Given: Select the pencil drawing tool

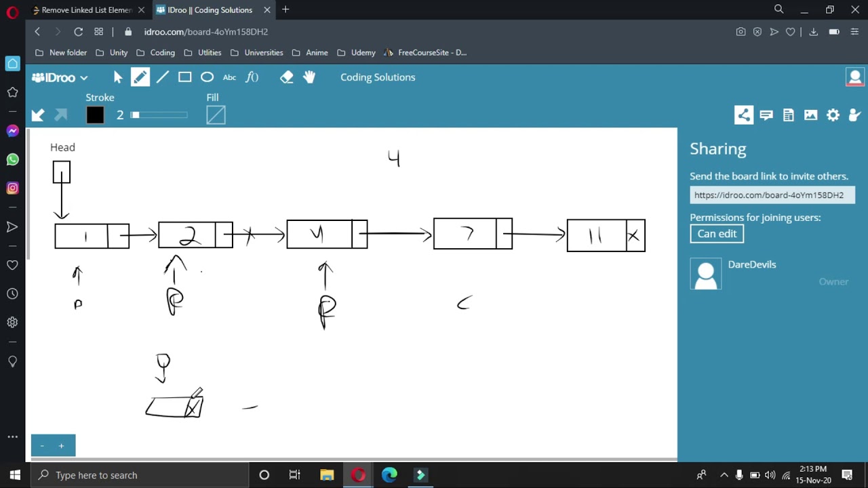Looking at the screenshot, I should (140, 77).
